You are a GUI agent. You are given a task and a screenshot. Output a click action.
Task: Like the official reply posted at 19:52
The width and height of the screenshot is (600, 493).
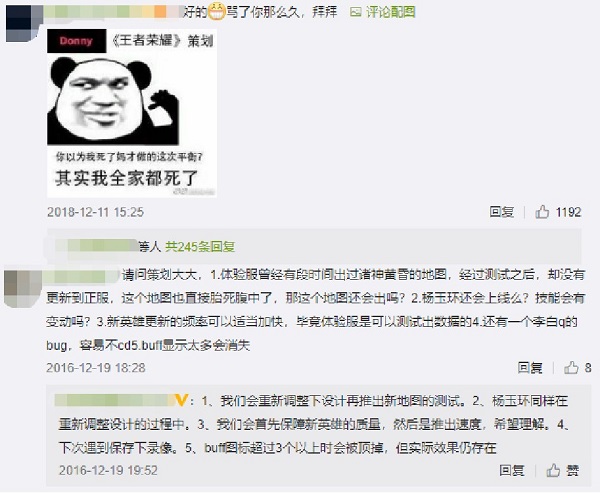tap(553, 470)
